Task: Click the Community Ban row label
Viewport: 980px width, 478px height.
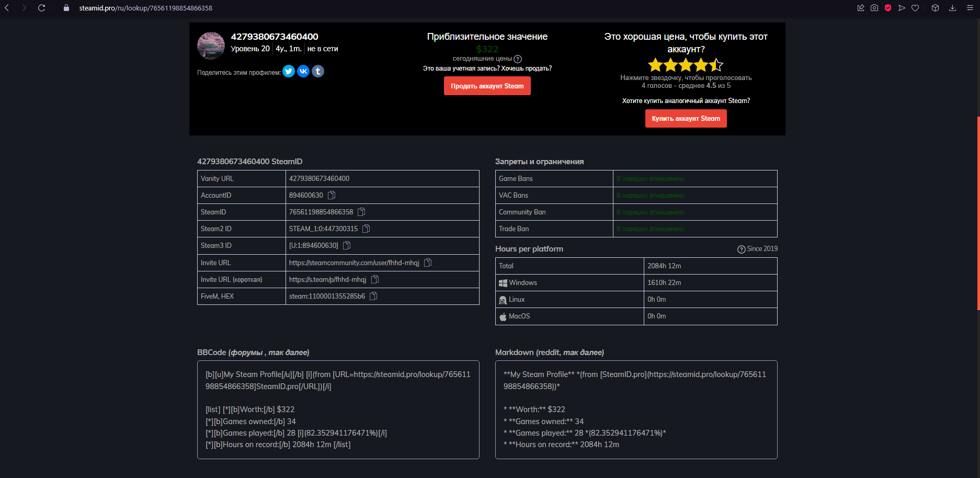Action: coord(522,212)
